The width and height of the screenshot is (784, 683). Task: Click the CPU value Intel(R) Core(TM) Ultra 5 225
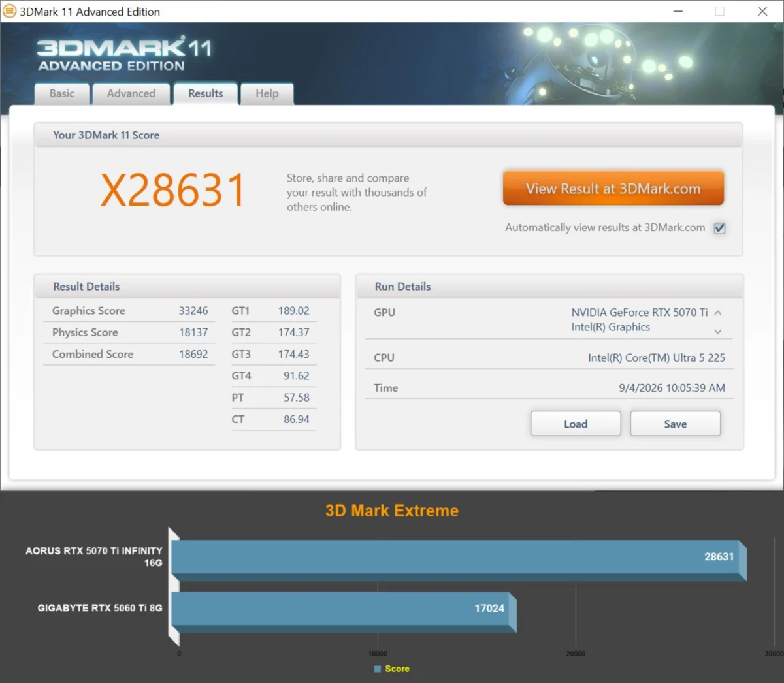tap(657, 358)
